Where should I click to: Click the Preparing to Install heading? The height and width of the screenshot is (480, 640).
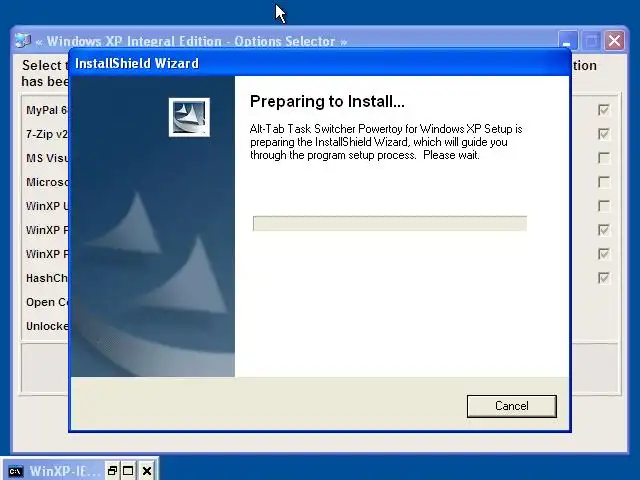[327, 101]
